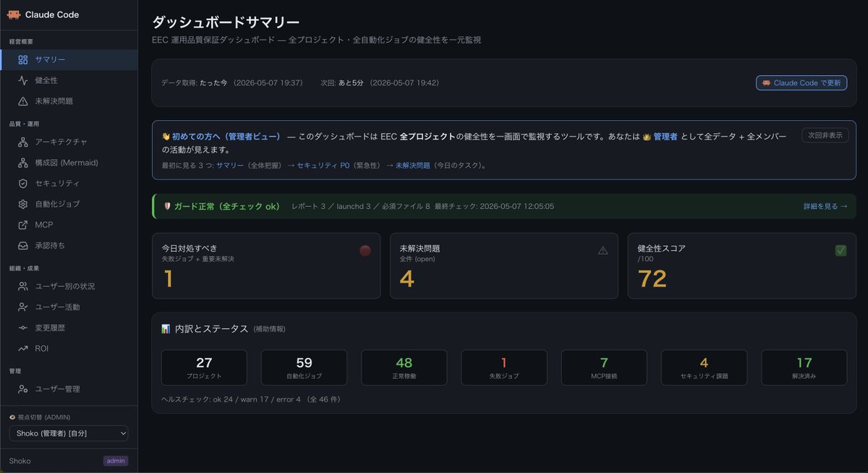Image resolution: width=868 pixels, height=473 pixels.
Task: Open 承認待ち in the sidebar
Action: point(69,246)
